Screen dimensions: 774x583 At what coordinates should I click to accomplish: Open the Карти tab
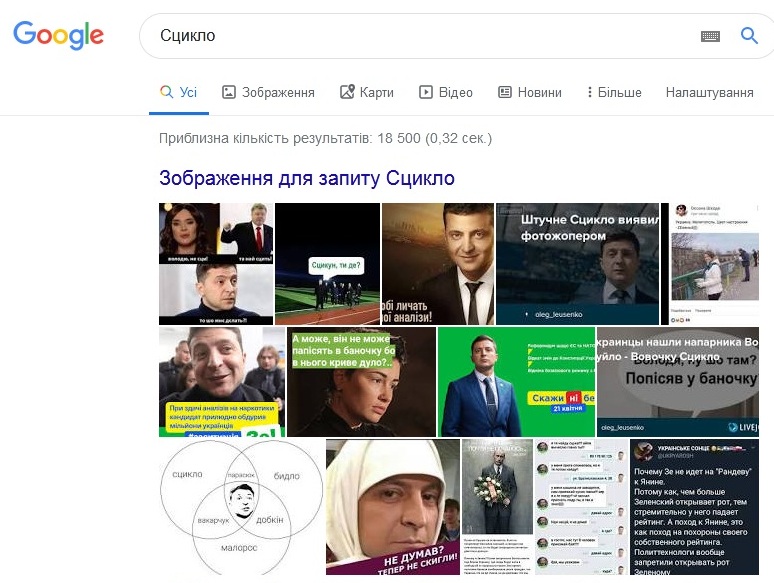pyautogui.click(x=367, y=92)
